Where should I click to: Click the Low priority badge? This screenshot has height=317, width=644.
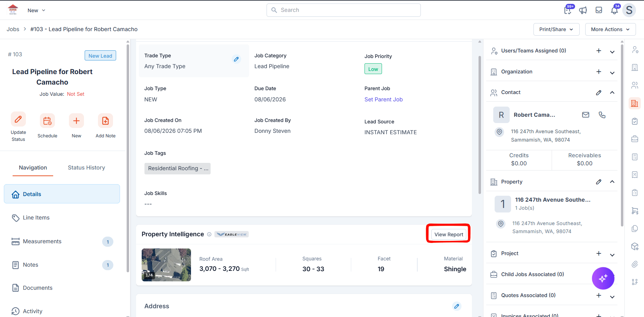373,69
